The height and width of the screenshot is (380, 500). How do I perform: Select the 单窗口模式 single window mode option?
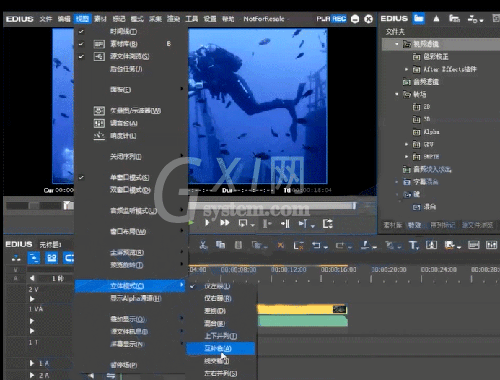(x=130, y=178)
